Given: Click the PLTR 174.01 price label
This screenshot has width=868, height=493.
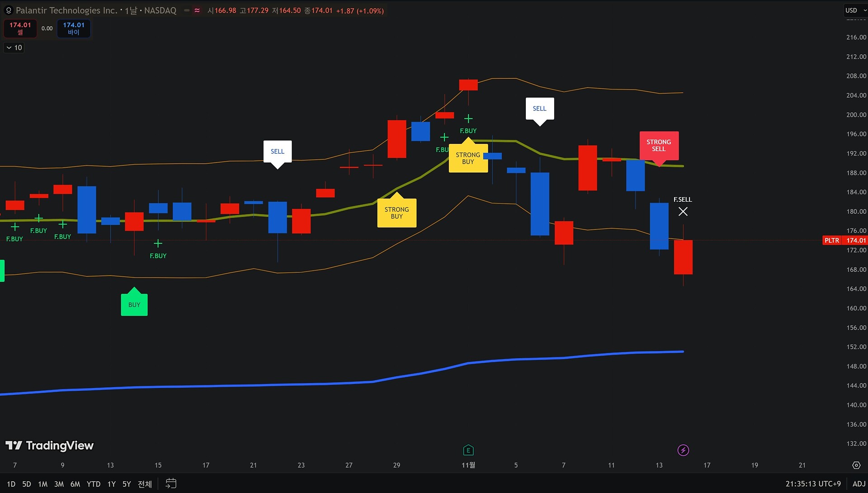Looking at the screenshot, I should 844,240.
